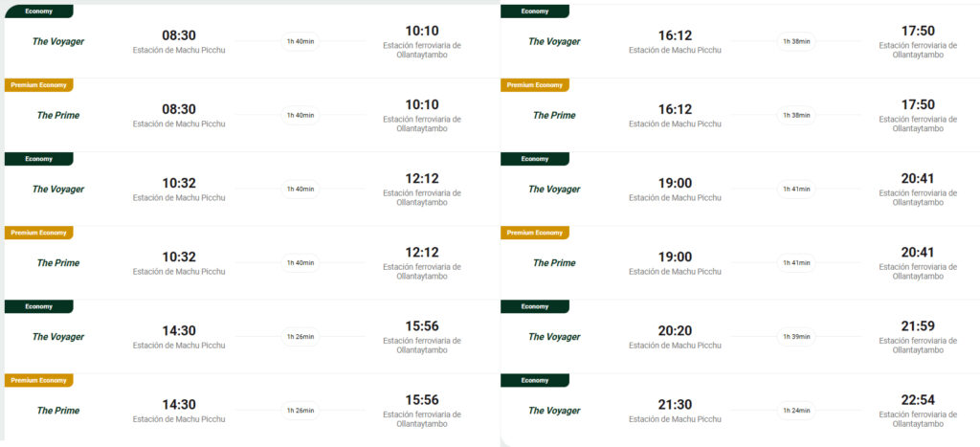Click the 1h 24min duration badge
The image size is (980, 447).
(x=796, y=411)
